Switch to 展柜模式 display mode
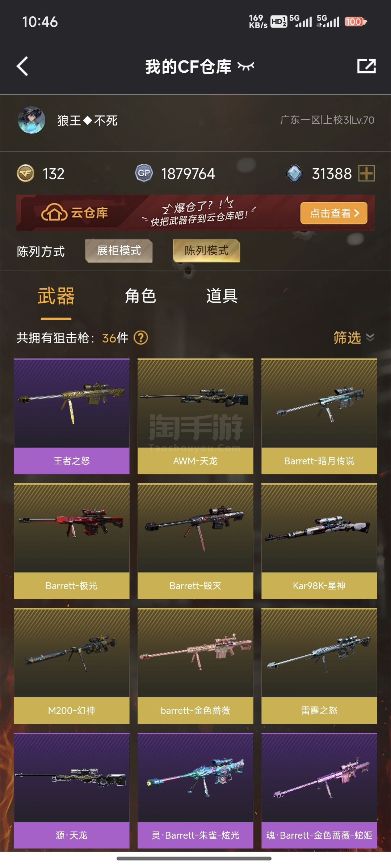This screenshot has height=868, width=391. coord(119,251)
